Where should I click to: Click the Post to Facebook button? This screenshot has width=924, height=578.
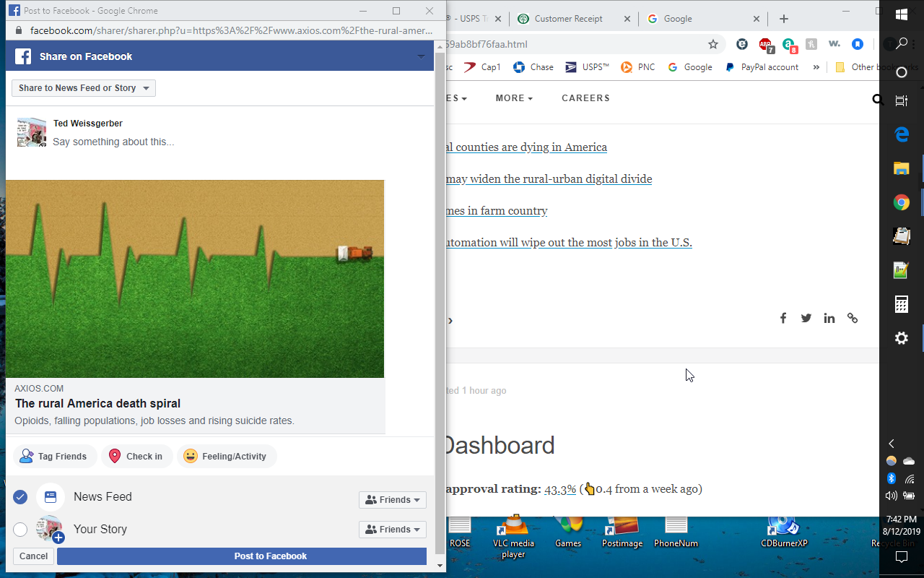coord(242,556)
